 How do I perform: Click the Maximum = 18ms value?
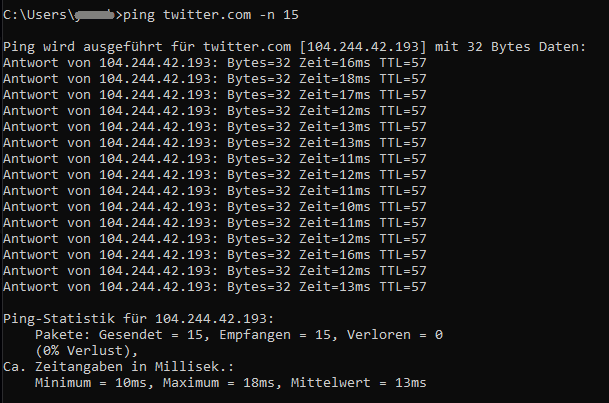219,383
